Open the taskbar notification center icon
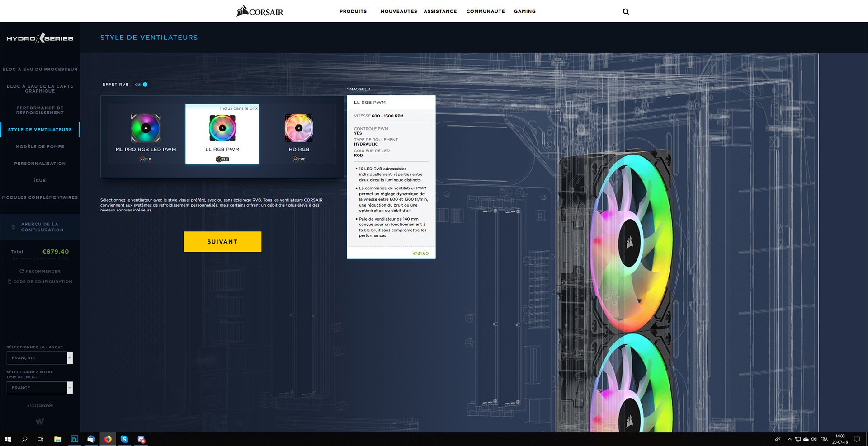The width and height of the screenshot is (868, 446). (x=856, y=439)
